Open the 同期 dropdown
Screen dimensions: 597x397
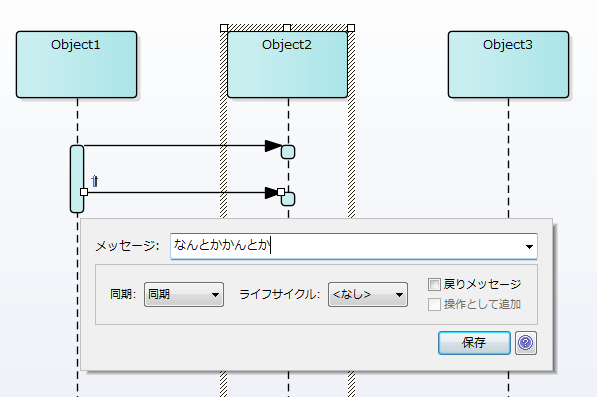[x=184, y=294]
